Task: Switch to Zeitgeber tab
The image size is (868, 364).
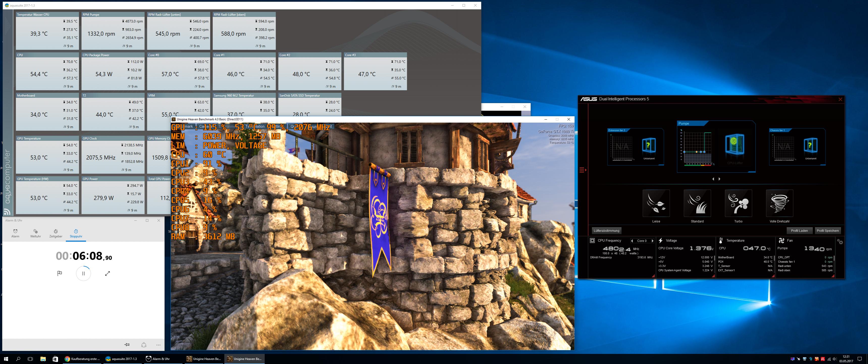Action: (x=56, y=233)
